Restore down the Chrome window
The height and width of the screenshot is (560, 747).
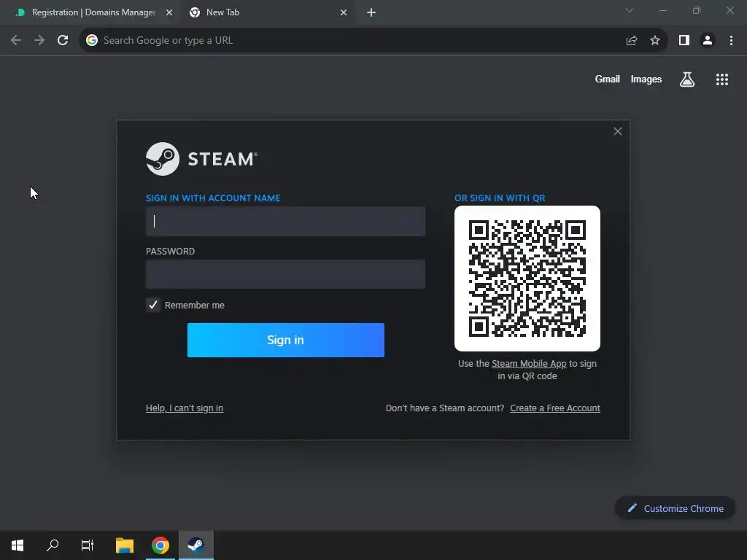[x=697, y=10]
